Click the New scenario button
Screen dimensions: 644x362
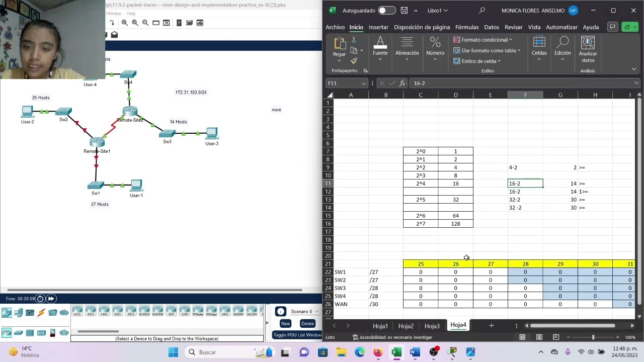(x=285, y=323)
